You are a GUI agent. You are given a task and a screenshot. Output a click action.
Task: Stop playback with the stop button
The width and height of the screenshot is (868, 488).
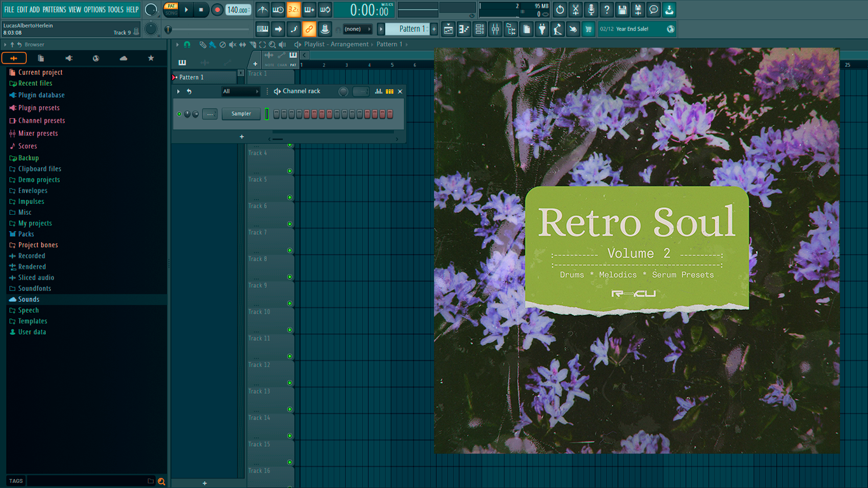(201, 10)
